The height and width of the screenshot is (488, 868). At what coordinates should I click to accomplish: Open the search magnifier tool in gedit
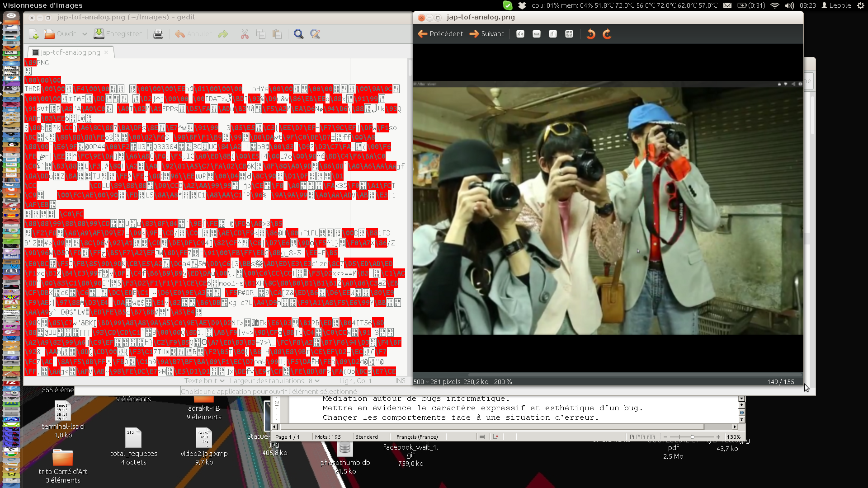pos(298,34)
